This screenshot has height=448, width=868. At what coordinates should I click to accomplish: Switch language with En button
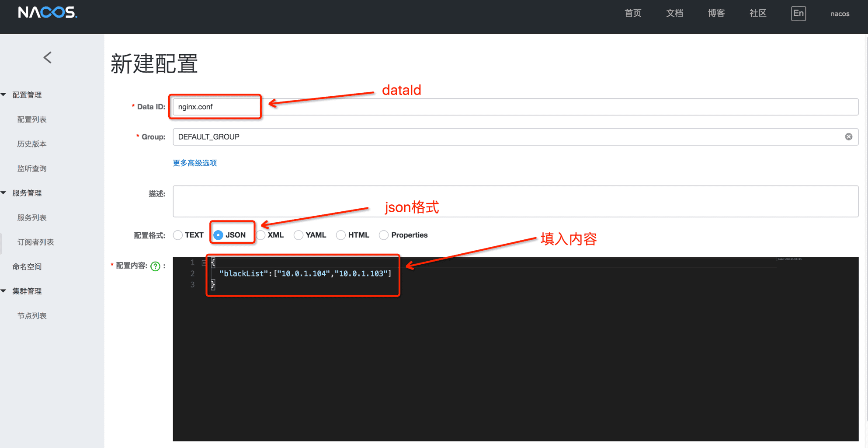798,14
